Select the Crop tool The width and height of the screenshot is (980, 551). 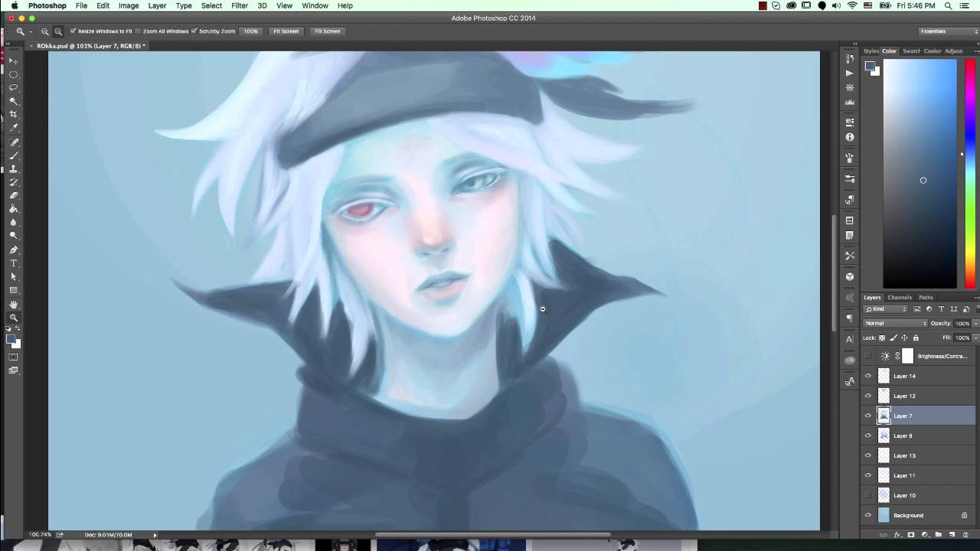14,114
